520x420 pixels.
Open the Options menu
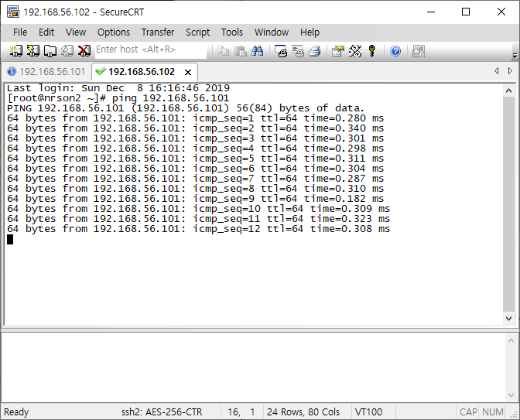tap(114, 32)
